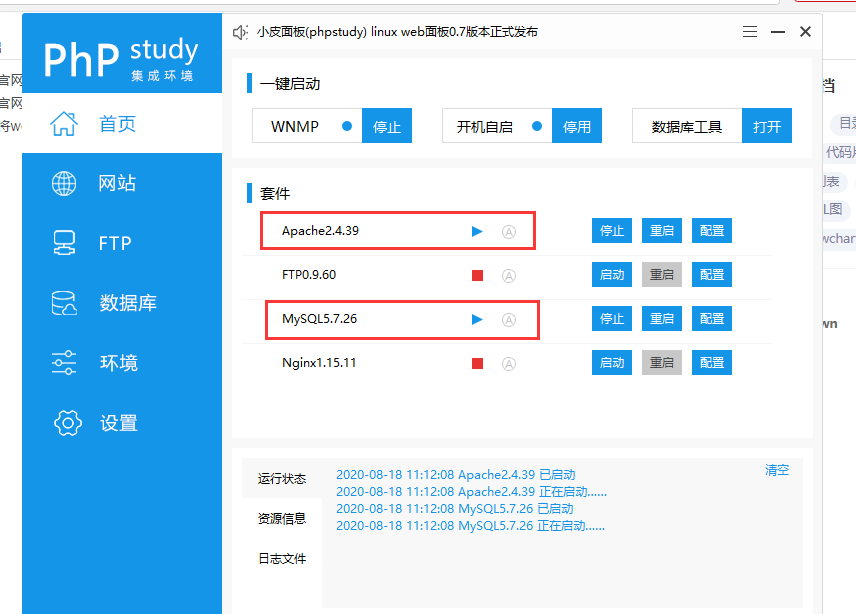Click the announcement text about linux web面板0.7

pyautogui.click(x=397, y=32)
